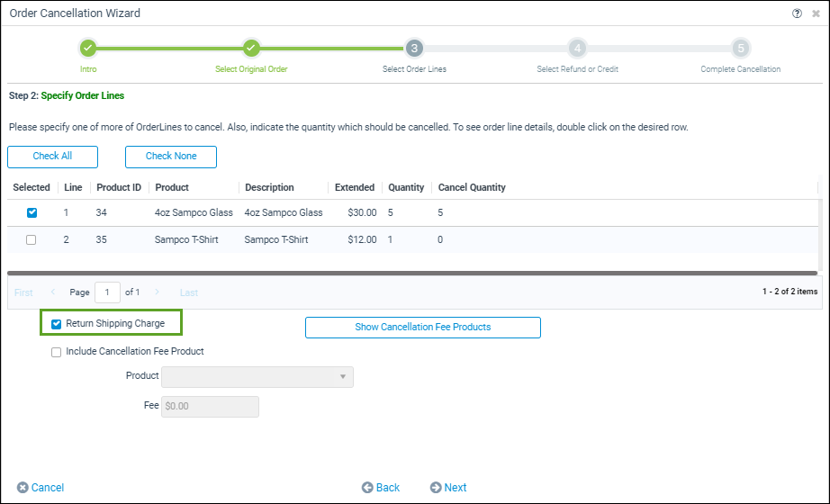Click the Select Original Order step checkmark
Screen dimensions: 830x504
coord(251,49)
